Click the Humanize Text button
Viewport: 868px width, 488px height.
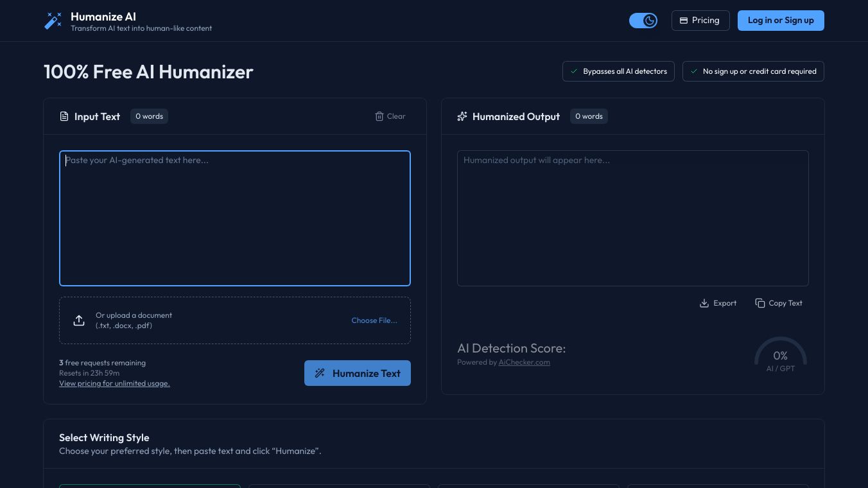point(358,373)
